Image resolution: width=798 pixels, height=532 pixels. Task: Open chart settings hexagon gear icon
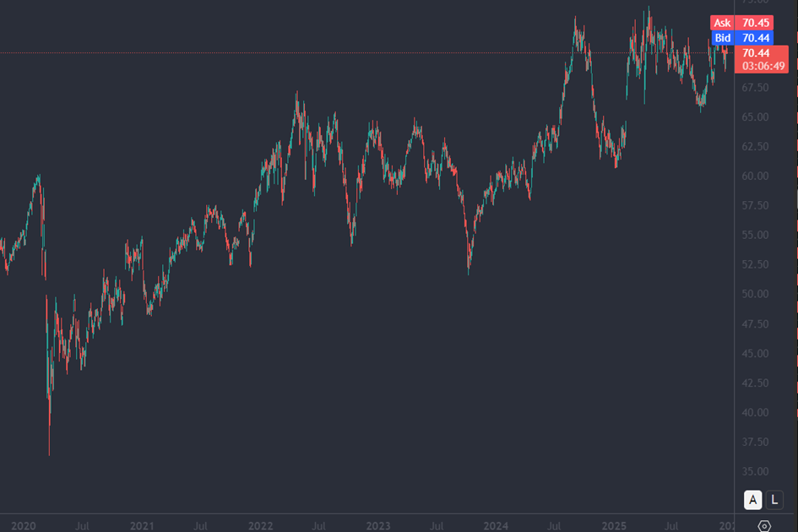click(764, 526)
